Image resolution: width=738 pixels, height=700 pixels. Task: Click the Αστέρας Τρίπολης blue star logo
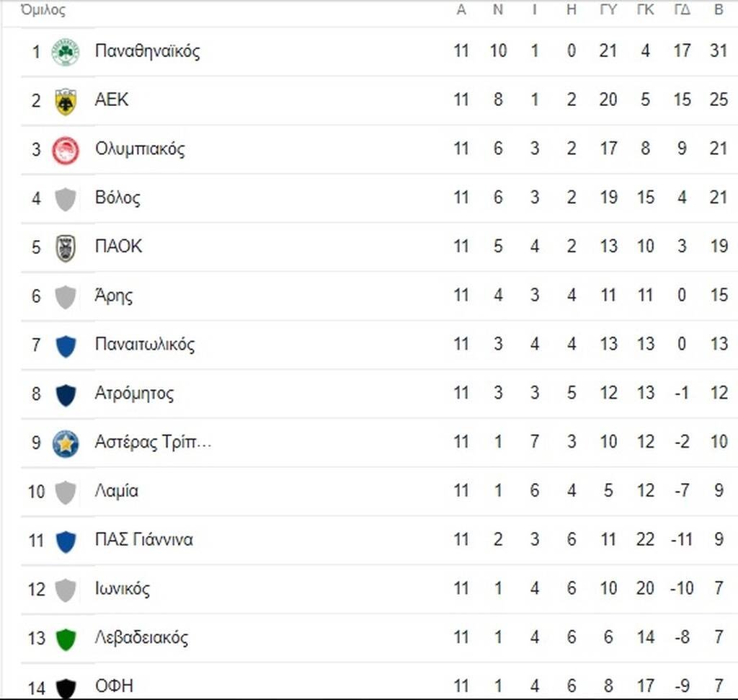(66, 443)
